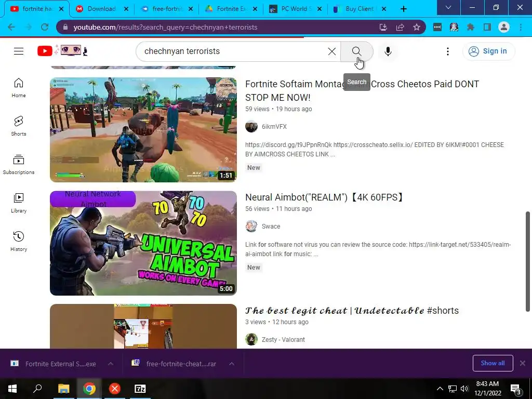Click the Zesty - Valorant channel avatar
Viewport: 532px width, 399px height.
tap(251, 339)
